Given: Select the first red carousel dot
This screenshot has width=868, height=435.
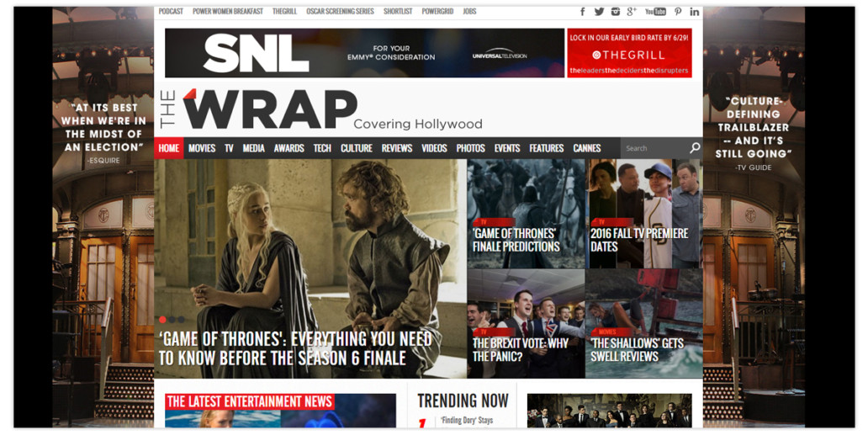Looking at the screenshot, I should pyautogui.click(x=162, y=320).
